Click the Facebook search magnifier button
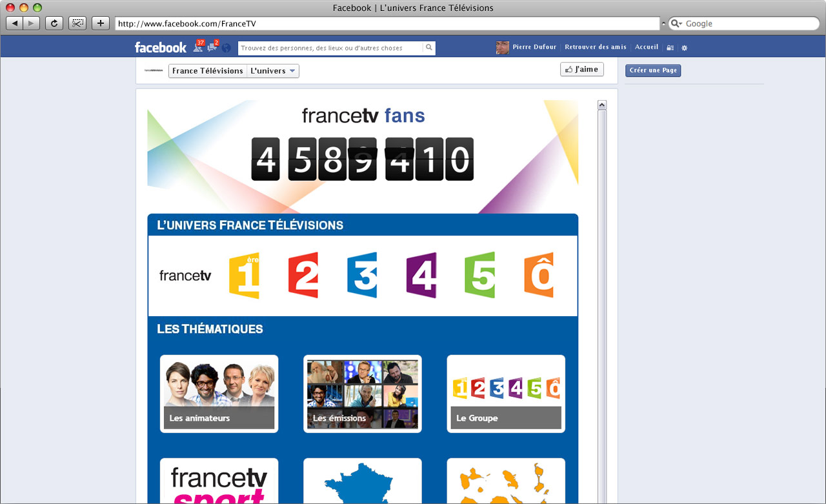826x504 pixels. pos(428,48)
